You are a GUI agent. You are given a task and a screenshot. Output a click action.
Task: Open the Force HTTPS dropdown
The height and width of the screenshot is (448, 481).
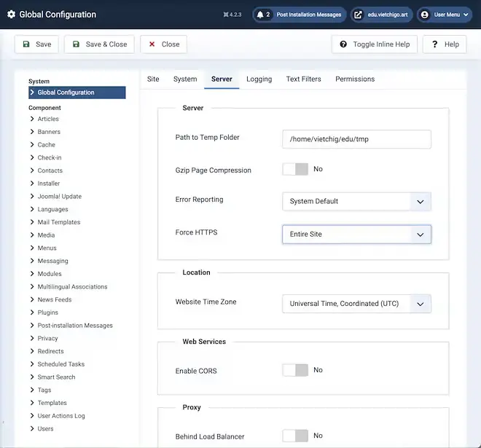(356, 235)
